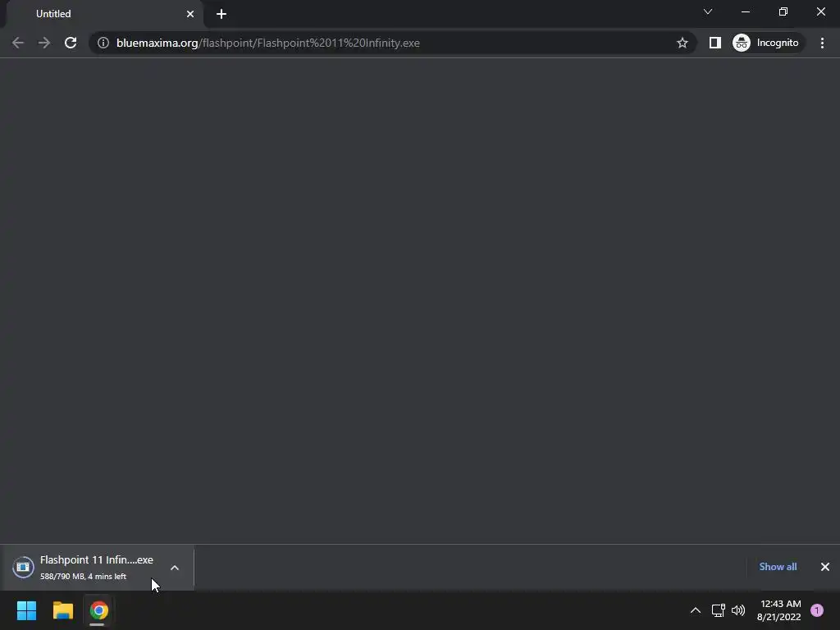Show hidden system tray icons
The height and width of the screenshot is (630, 840).
coord(696,610)
